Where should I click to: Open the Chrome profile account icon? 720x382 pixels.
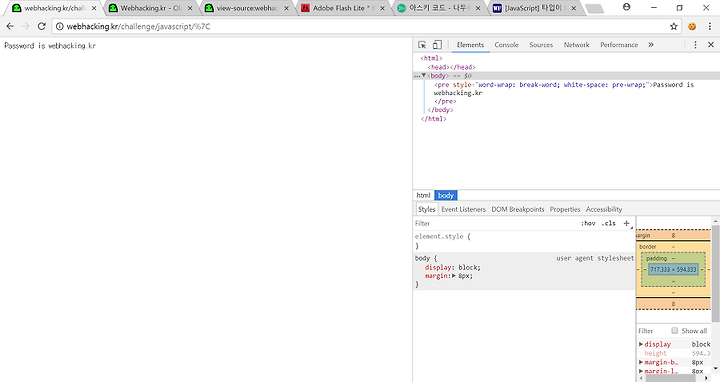tap(626, 7)
